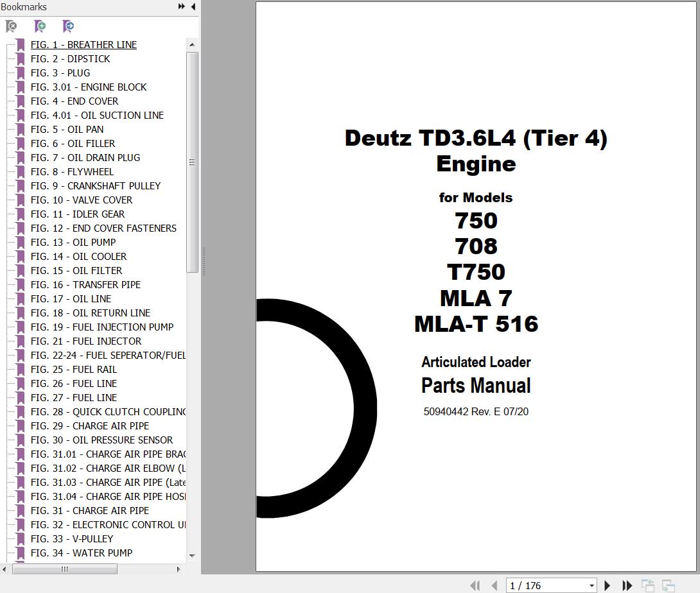Open bookmark FIG. 3 - PLUG
Image resolution: width=700 pixels, height=593 pixels.
[x=60, y=73]
